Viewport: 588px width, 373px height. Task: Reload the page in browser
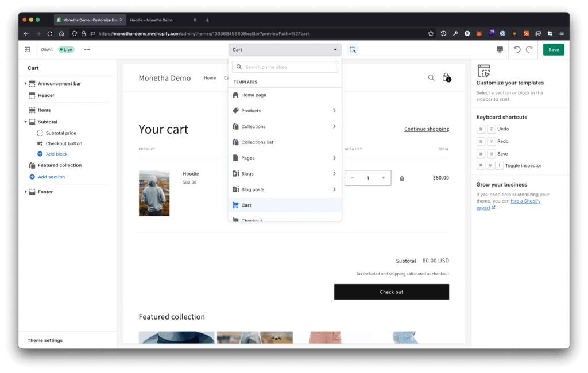coord(49,33)
